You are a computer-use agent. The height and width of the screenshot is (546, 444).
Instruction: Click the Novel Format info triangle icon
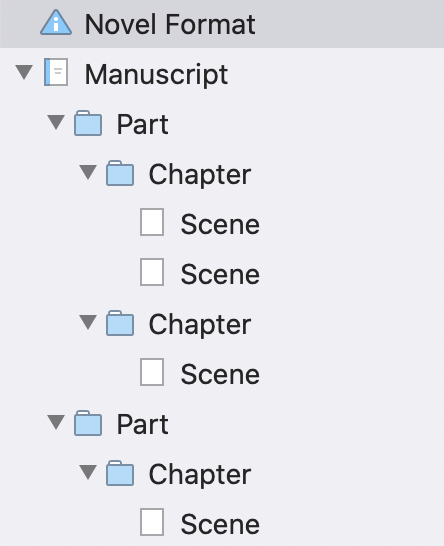click(56, 23)
